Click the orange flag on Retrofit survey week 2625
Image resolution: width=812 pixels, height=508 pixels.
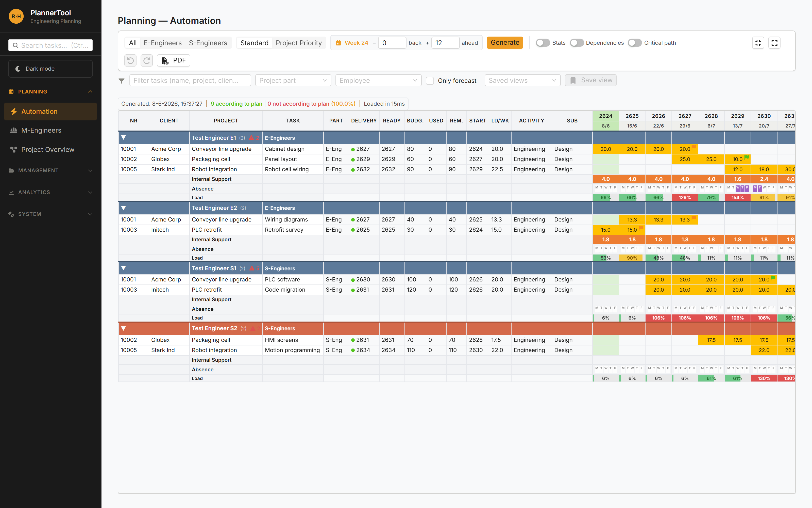pyautogui.click(x=641, y=228)
